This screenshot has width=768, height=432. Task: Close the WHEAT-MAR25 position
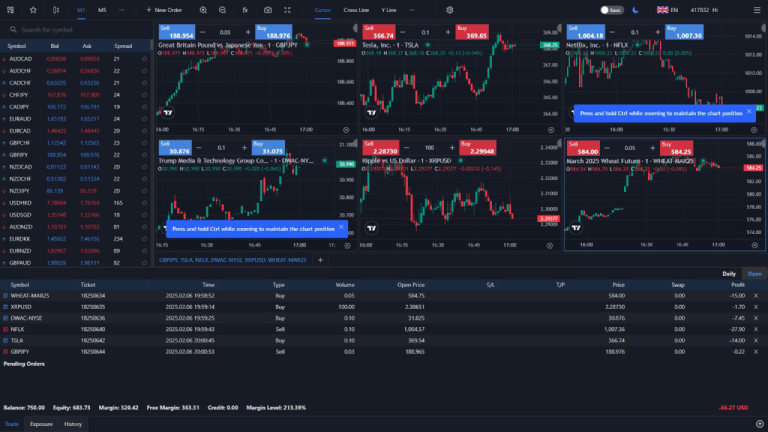(x=756, y=296)
